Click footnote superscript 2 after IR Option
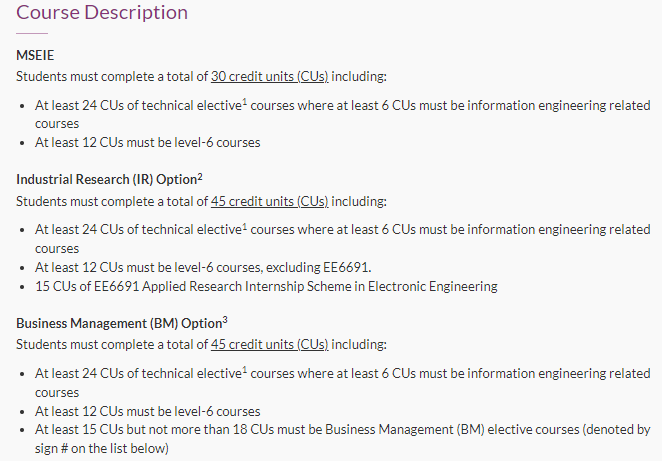The width and height of the screenshot is (662, 461). (x=200, y=177)
